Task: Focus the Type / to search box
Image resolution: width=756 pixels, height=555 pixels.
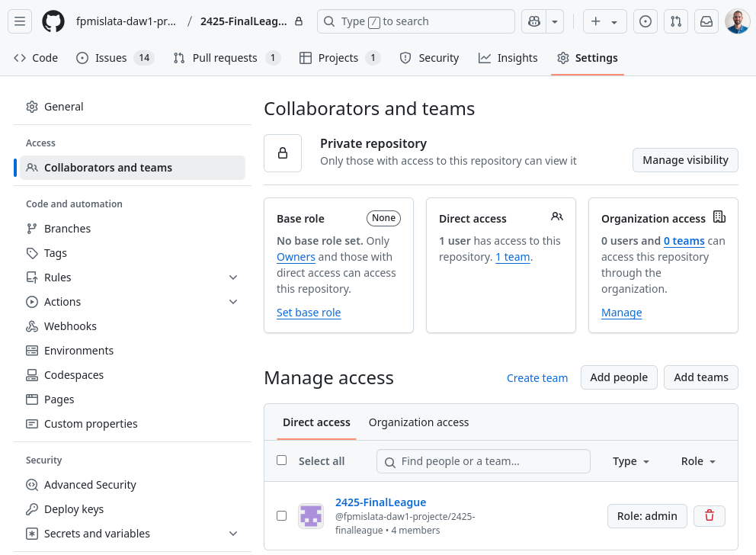Action: coord(415,21)
